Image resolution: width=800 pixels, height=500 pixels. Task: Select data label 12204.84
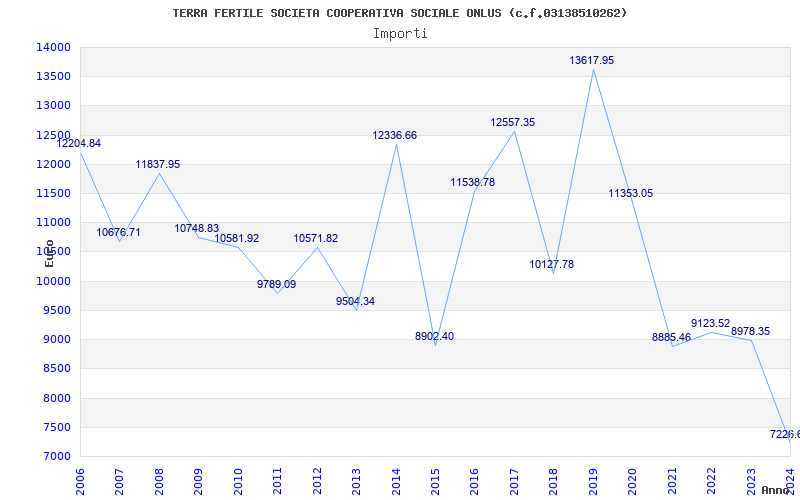(x=79, y=143)
